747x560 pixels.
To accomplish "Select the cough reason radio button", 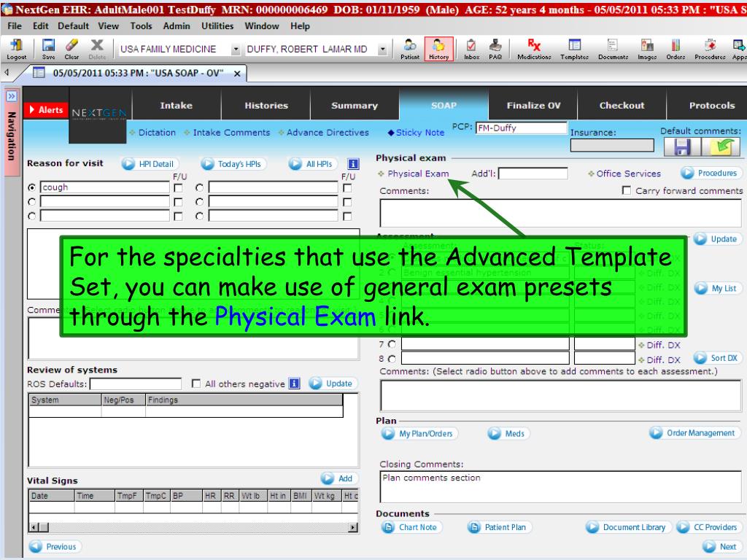I will (x=32, y=187).
